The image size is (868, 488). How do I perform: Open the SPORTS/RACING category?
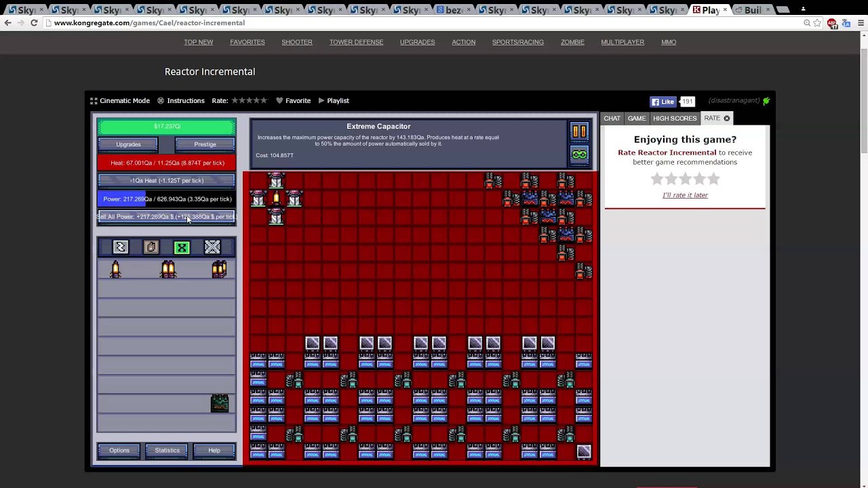(x=518, y=42)
